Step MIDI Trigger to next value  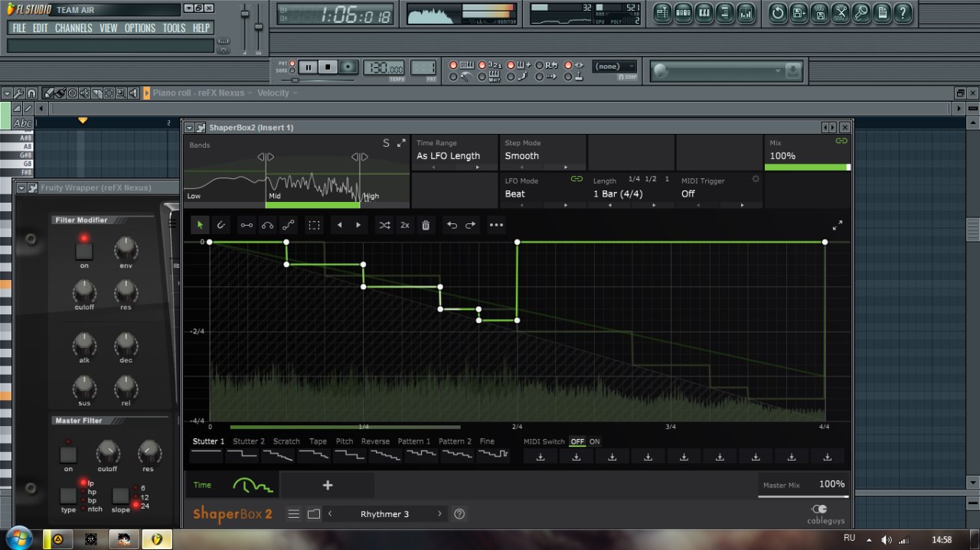pos(742,205)
